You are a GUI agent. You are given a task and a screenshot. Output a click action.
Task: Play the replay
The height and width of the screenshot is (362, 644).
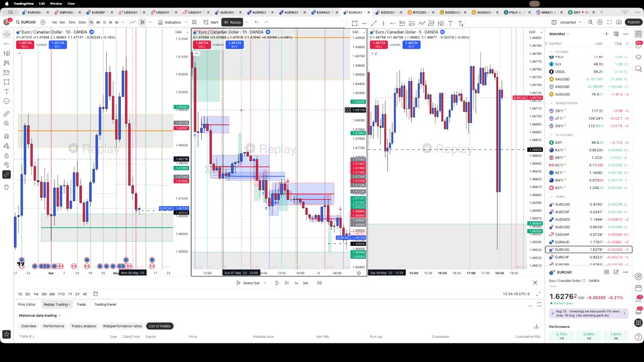[x=277, y=283]
